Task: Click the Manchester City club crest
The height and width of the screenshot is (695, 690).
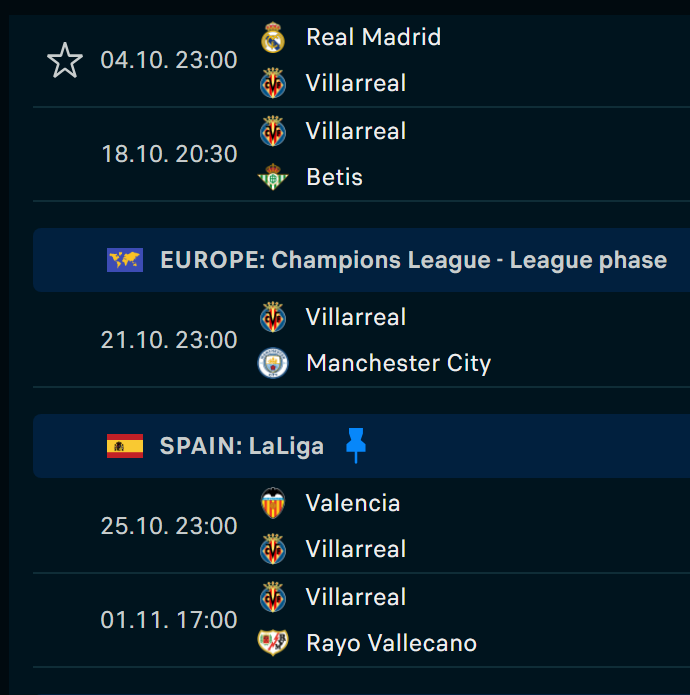Action: click(273, 363)
